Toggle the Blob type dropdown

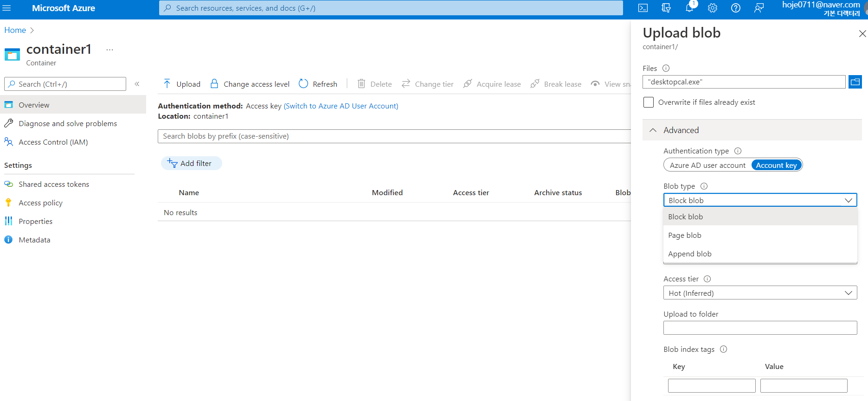click(760, 200)
